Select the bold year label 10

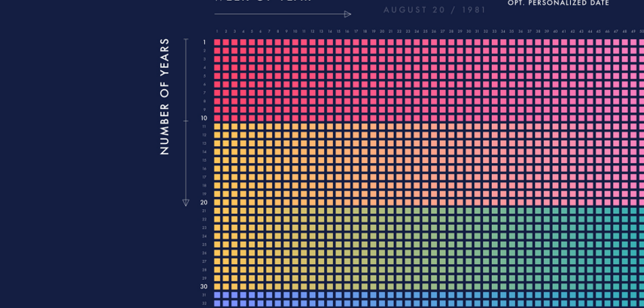pyautogui.click(x=204, y=118)
